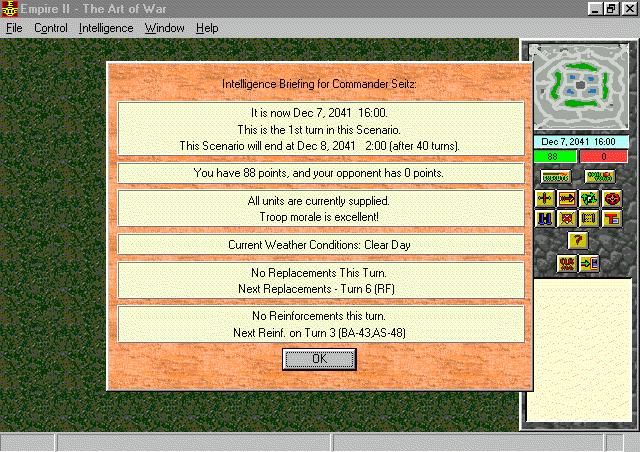Screen dimensions: 640x452
Task: Click the red arrow movement order icon
Action: [x=567, y=198]
